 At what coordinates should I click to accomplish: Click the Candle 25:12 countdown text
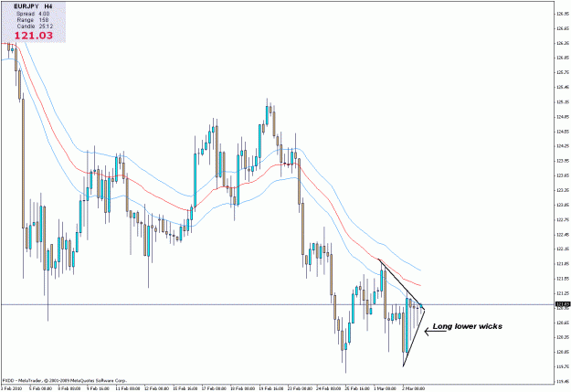click(x=35, y=26)
